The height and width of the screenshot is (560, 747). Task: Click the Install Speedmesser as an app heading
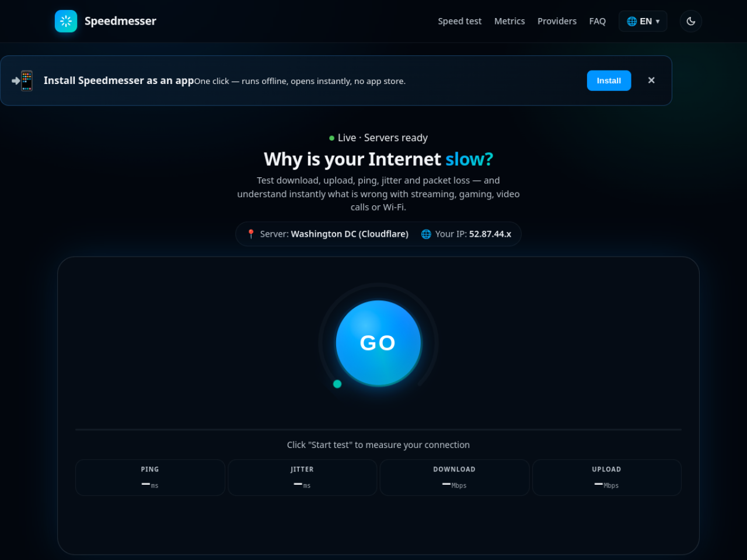tap(118, 80)
